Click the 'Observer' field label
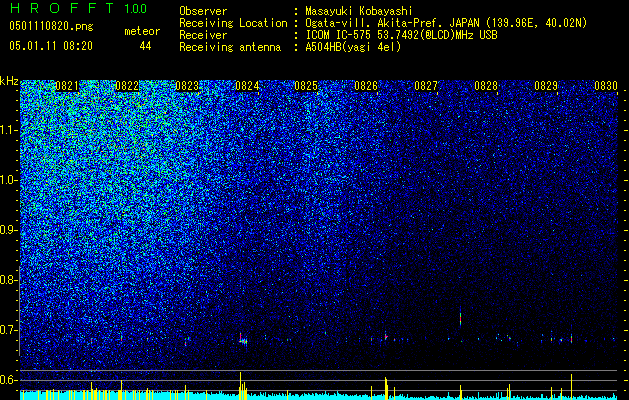Screen dimensions: 629x400 (203, 11)
